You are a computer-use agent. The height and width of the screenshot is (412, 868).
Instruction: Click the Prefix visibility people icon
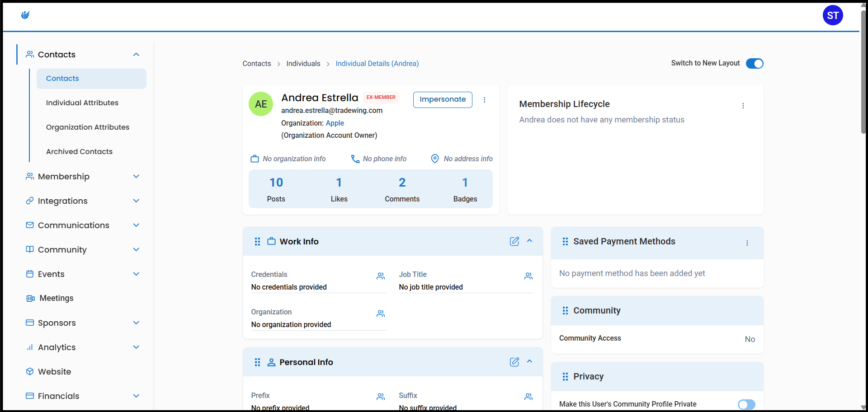tap(381, 397)
